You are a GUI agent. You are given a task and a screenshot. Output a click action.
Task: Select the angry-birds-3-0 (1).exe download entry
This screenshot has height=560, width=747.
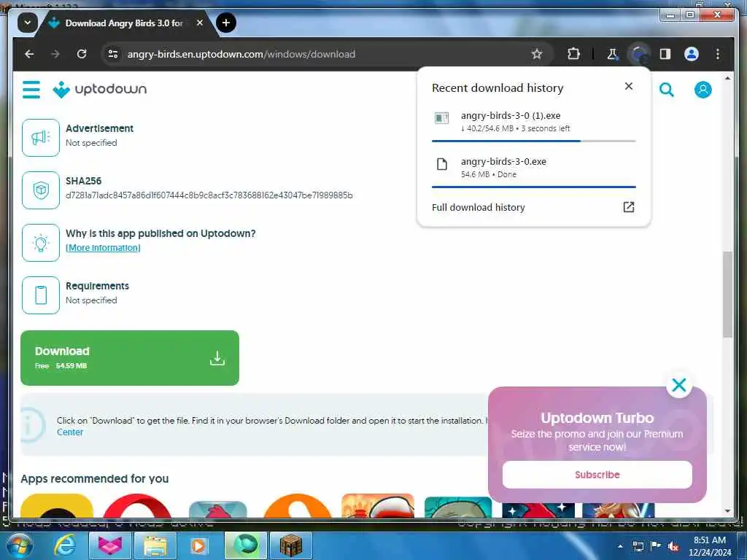pos(533,122)
